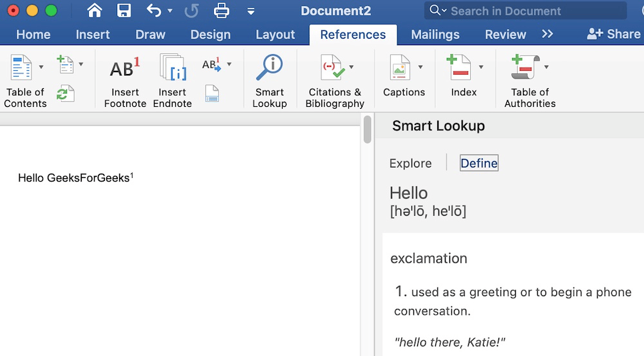Open the Add Text dropdown arrow
The image size is (644, 356).
81,64
